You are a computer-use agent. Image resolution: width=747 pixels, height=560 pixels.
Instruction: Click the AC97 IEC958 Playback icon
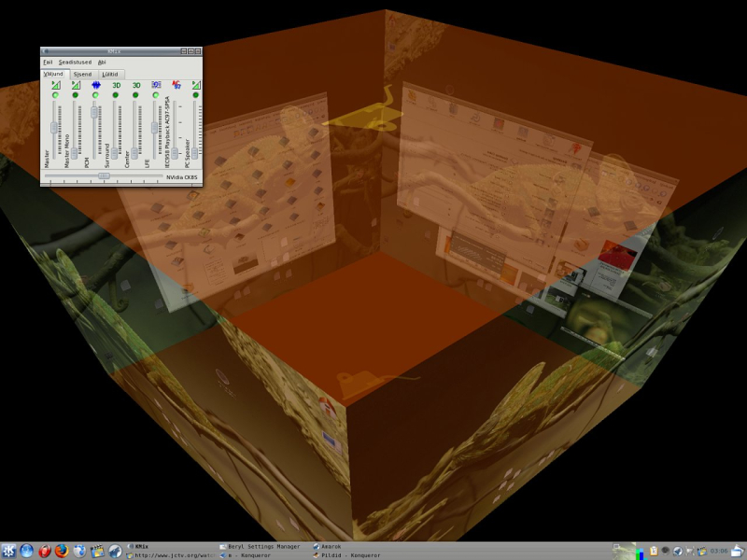pos(176,84)
